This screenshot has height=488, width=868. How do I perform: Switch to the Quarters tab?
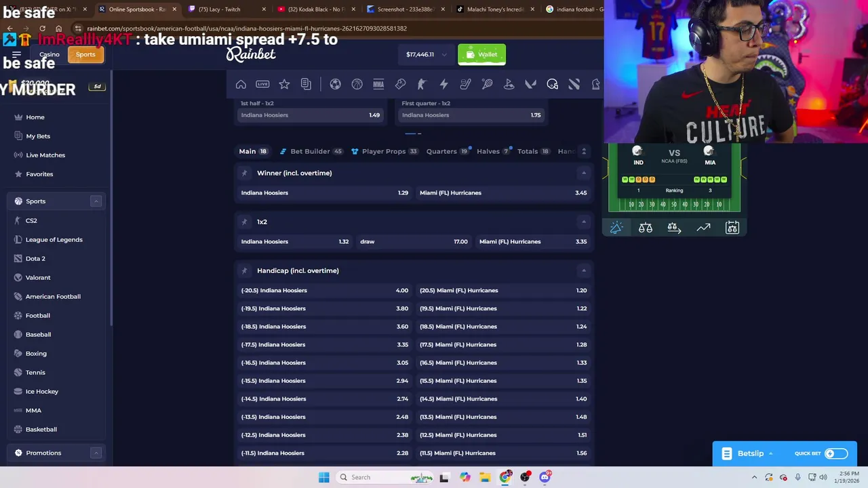coord(448,151)
